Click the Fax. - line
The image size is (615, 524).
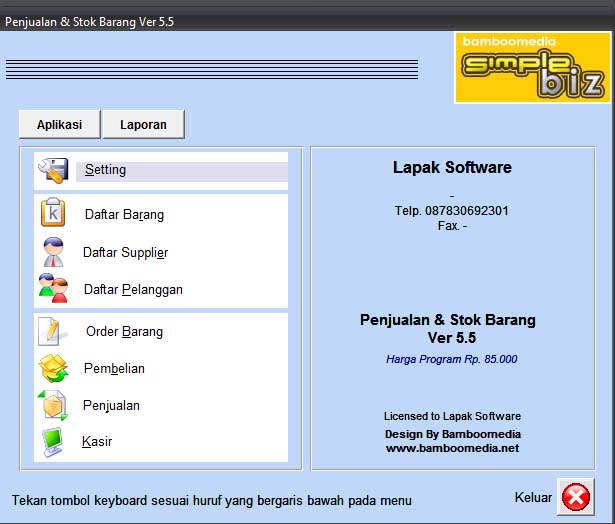tap(452, 226)
